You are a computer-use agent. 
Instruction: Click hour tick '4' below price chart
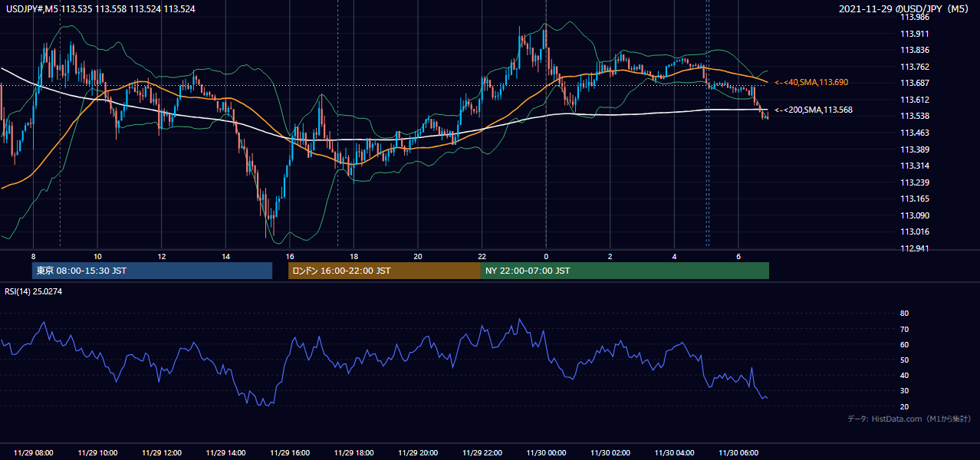[x=674, y=256]
